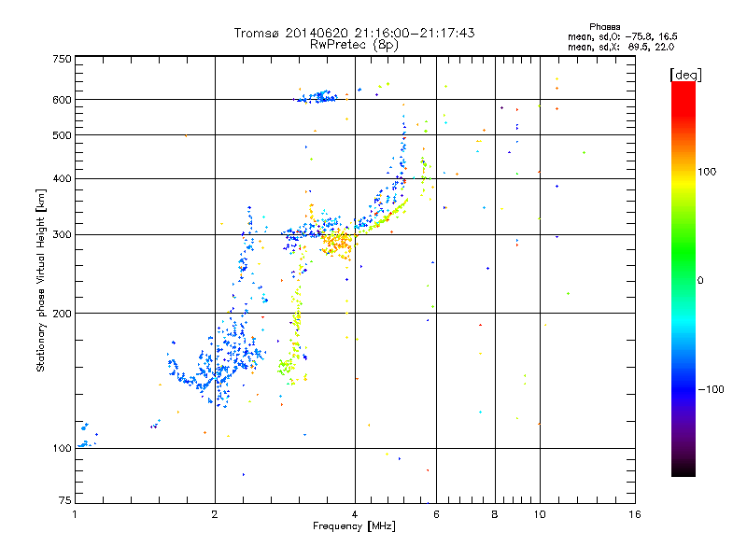Click the 'mean, sd,O: -75.8, 16.5' line

pyautogui.click(x=622, y=36)
